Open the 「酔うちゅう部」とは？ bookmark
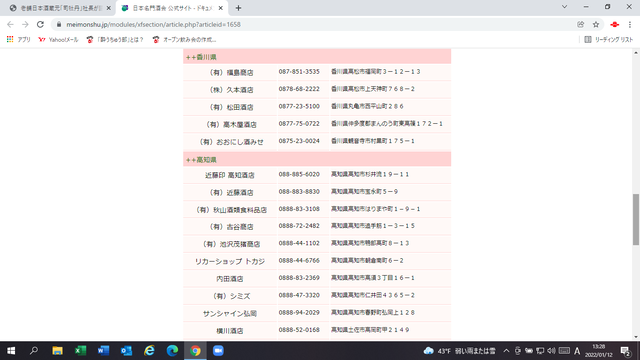The image size is (640, 360). [115, 40]
